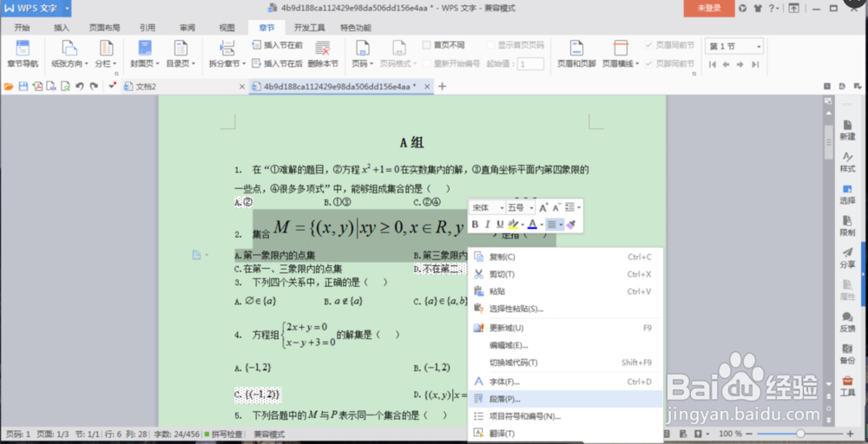Image resolution: width=868 pixels, height=444 pixels.
Task: Click the redo arrow icon
Action: coord(94,86)
